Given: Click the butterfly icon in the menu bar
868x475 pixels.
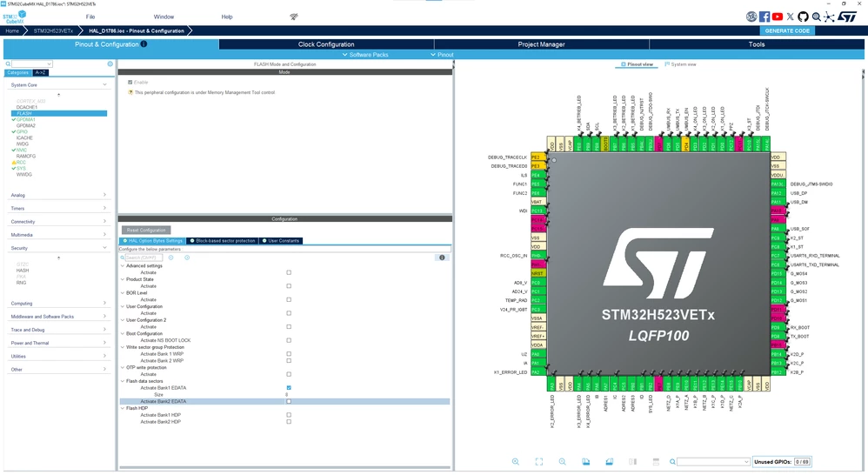Looking at the screenshot, I should (294, 17).
